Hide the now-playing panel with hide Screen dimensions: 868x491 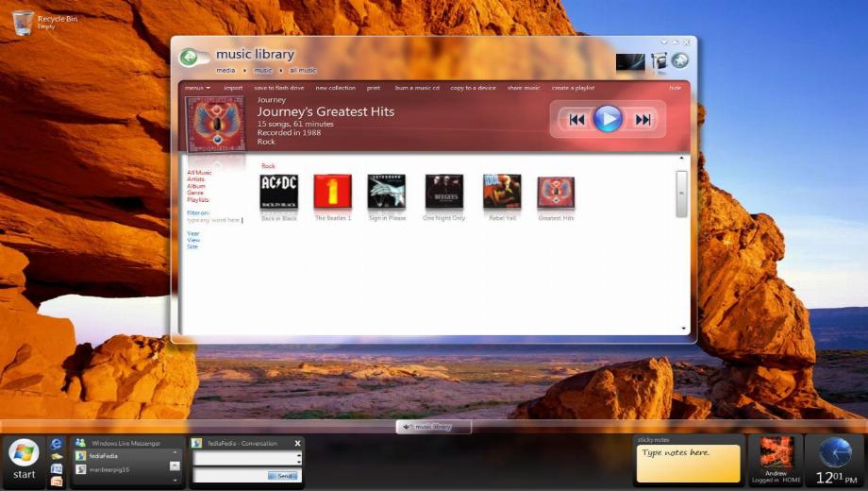tap(675, 88)
